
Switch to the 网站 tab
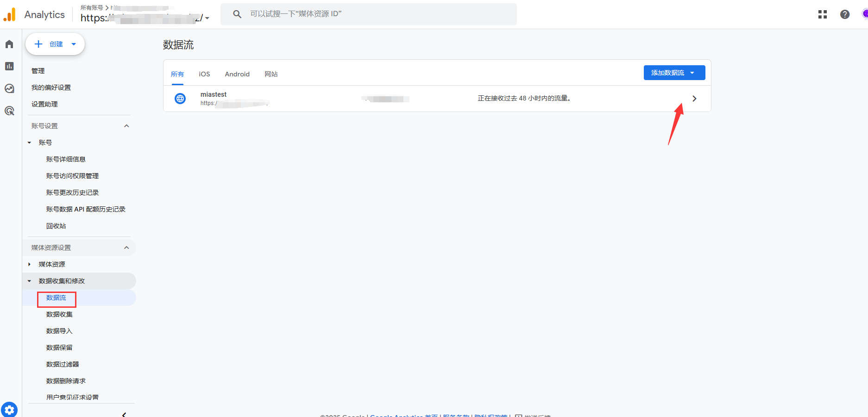coord(271,74)
